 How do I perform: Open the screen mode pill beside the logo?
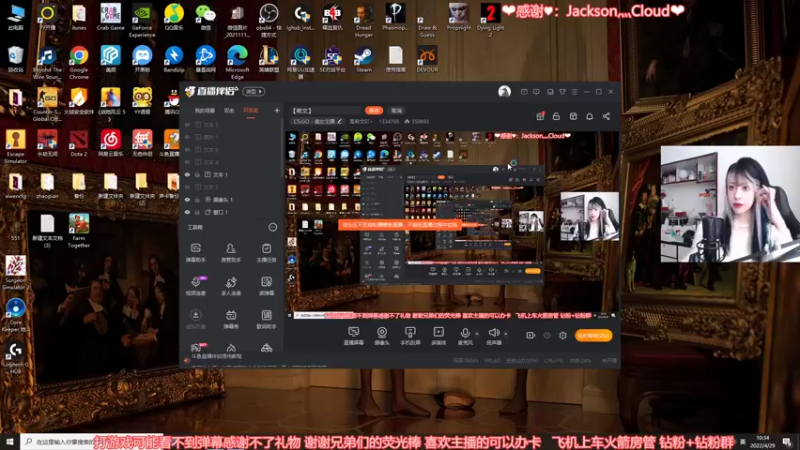pyautogui.click(x=254, y=91)
